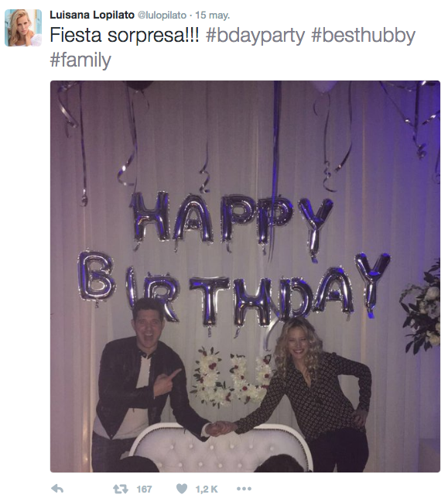Like the tweet with the heart icon
Image resolution: width=448 pixels, height=498 pixels.
point(182,489)
